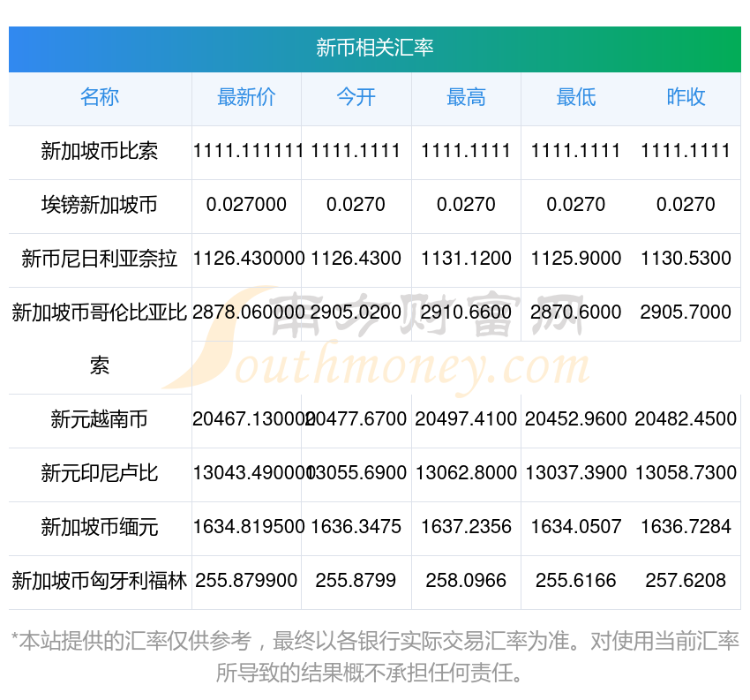
Task: Select the 20482.4500 previous close cell
Action: (x=686, y=419)
